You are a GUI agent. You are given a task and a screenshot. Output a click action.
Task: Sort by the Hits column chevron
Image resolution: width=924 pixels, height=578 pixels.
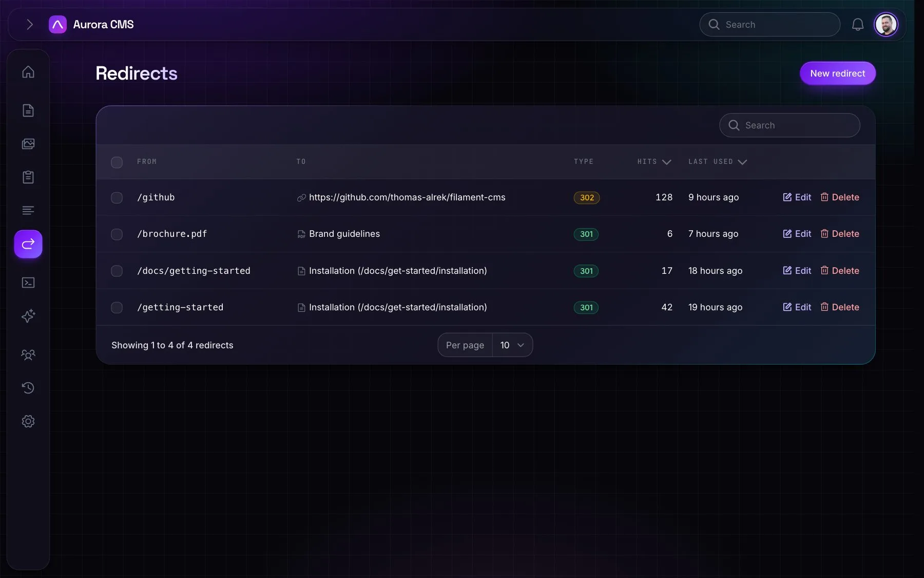[x=667, y=162]
